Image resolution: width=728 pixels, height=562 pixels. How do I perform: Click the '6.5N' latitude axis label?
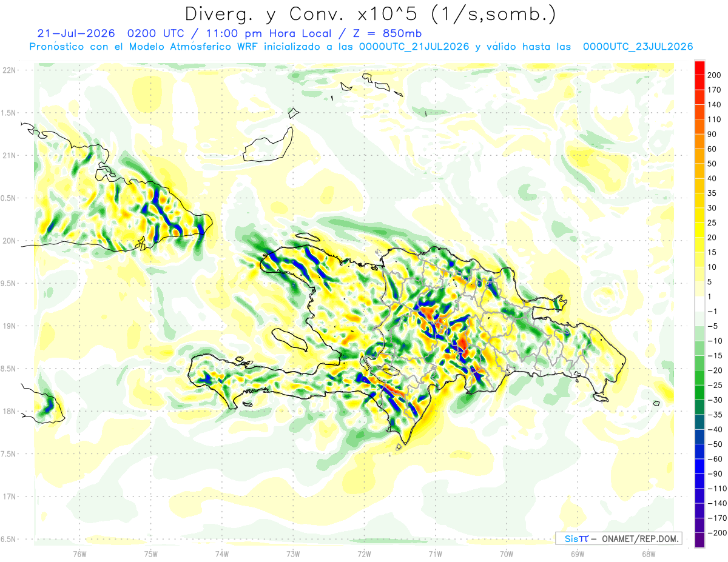click(9, 539)
